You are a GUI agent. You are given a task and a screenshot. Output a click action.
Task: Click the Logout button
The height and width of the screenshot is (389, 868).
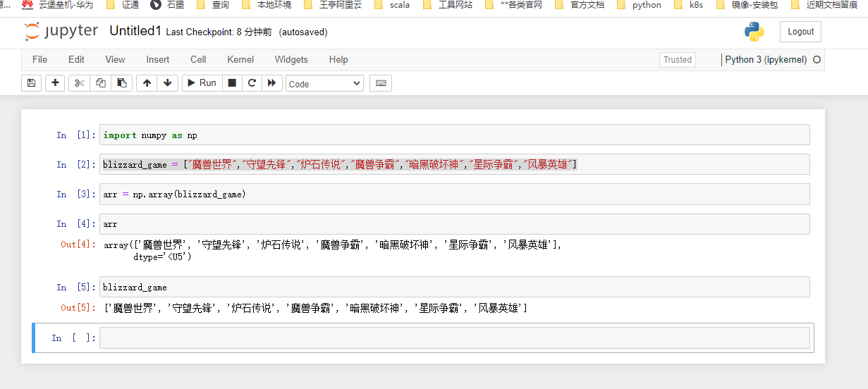[800, 32]
